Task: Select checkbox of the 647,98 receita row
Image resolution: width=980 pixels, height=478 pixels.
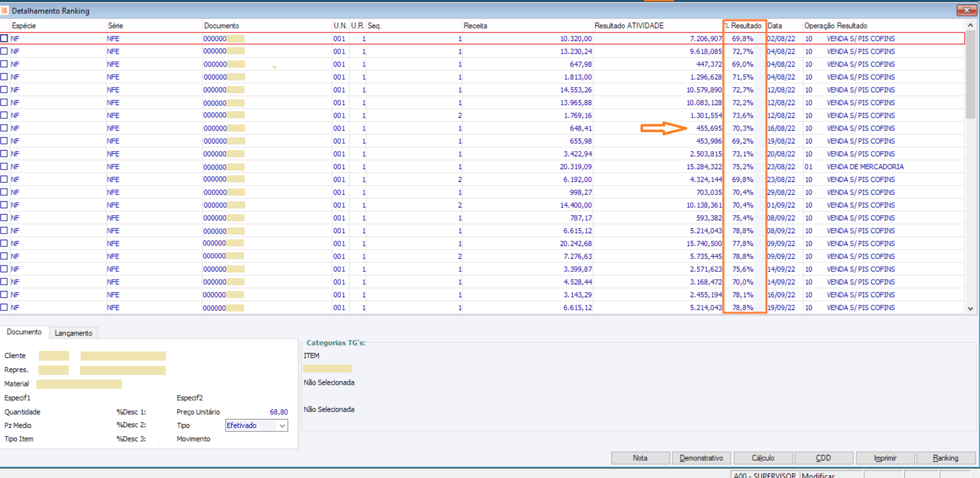Action: click(4, 64)
